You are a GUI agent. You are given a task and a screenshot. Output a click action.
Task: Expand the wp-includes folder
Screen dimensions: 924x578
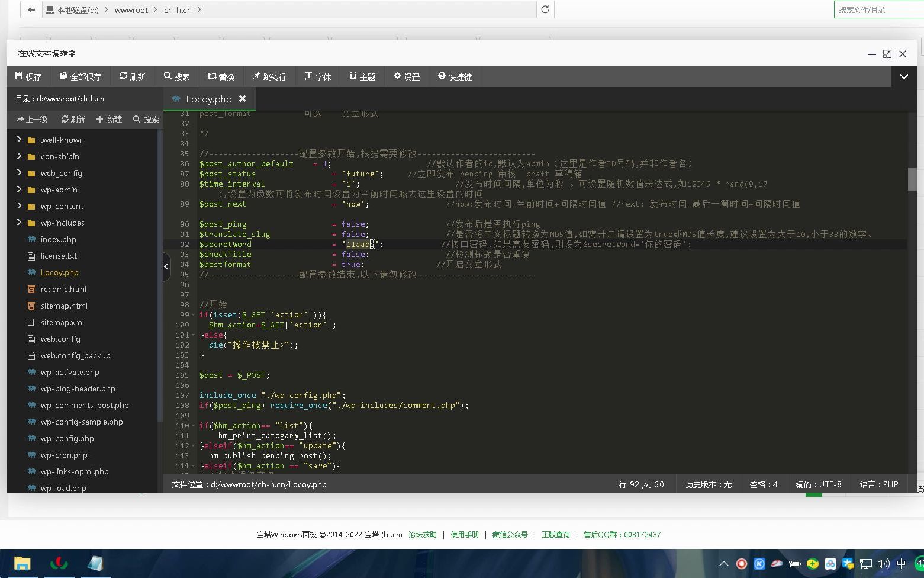point(19,223)
